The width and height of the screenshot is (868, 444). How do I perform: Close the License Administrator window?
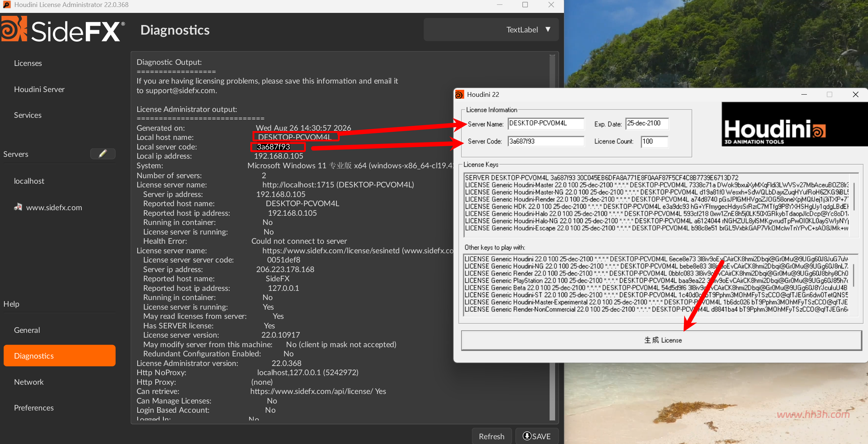click(x=551, y=5)
